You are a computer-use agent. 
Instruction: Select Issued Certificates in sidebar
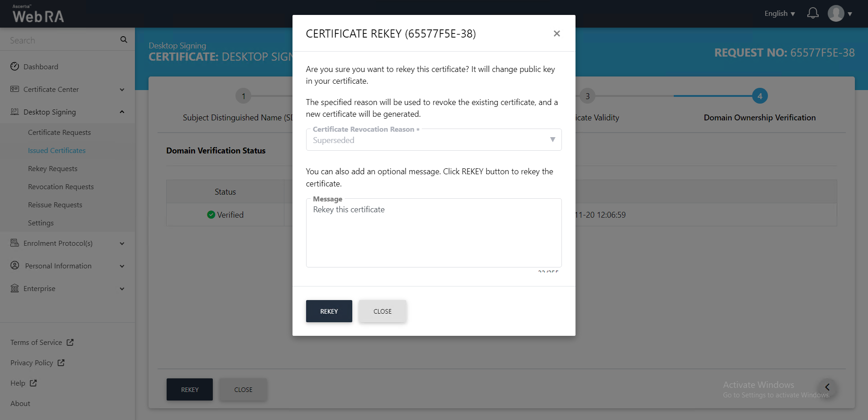pos(57,150)
